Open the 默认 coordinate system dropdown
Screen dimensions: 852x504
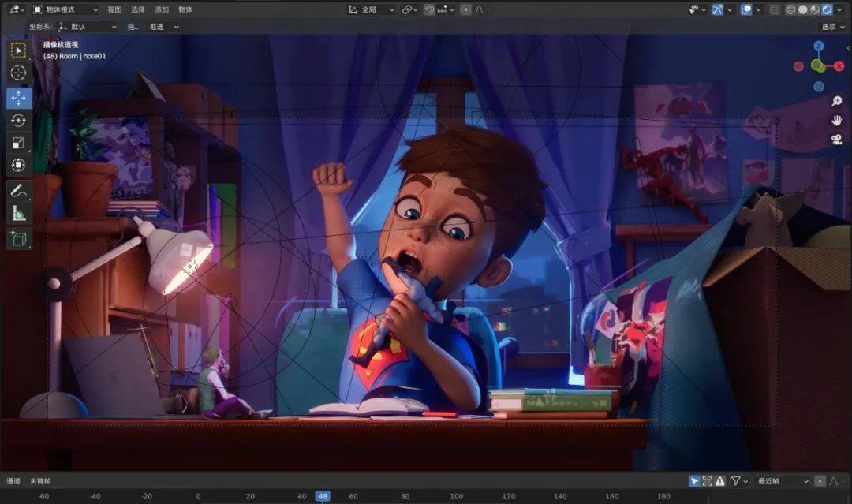(x=88, y=27)
